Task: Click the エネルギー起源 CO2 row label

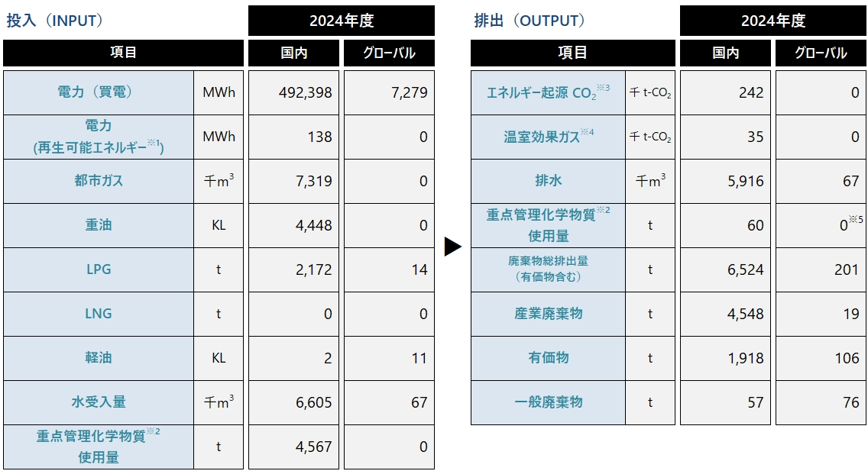Action: click(x=547, y=92)
